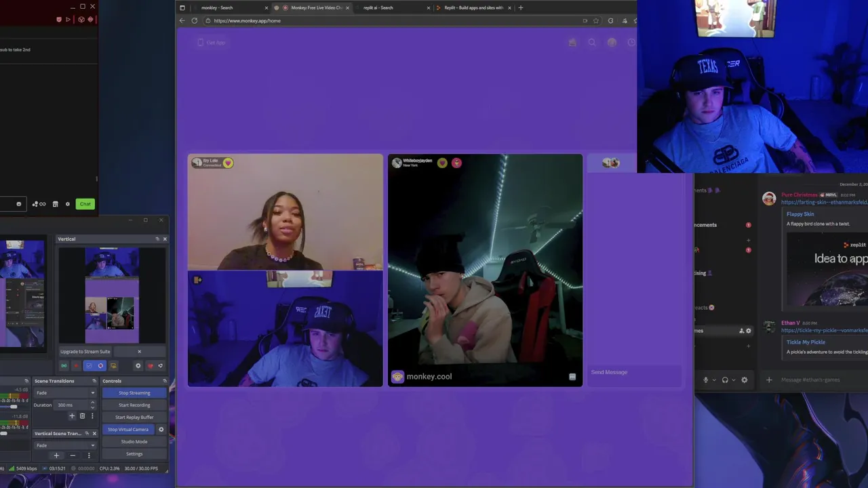The height and width of the screenshot is (488, 868).
Task: Toggle vertical plugin backtrack icon
Action: click(113, 366)
